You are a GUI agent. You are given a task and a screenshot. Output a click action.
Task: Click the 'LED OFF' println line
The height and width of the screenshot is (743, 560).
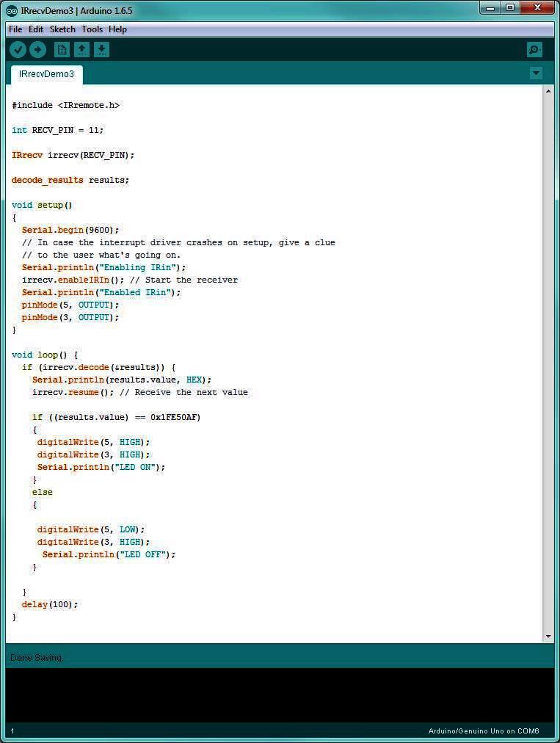tap(109, 554)
